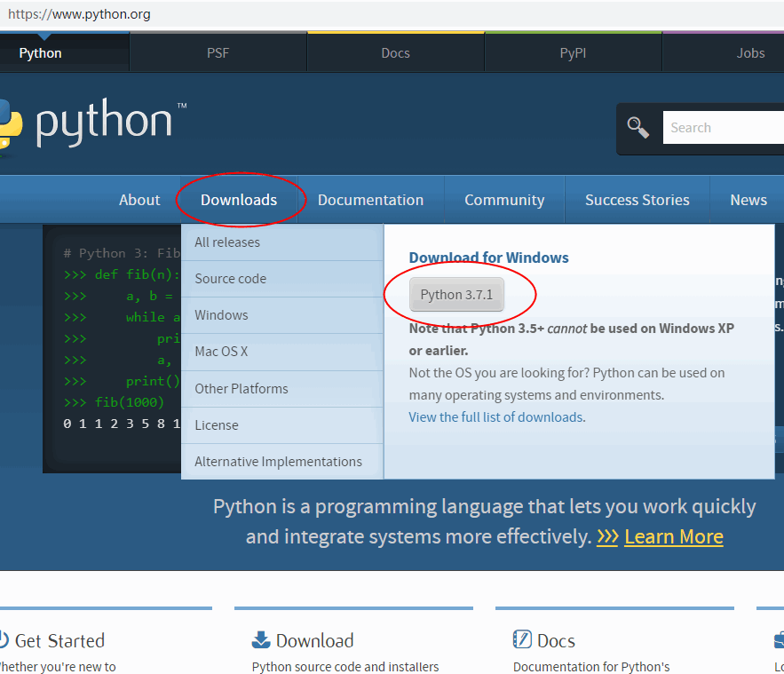Open the News menu
The width and height of the screenshot is (784, 674).
(x=748, y=200)
